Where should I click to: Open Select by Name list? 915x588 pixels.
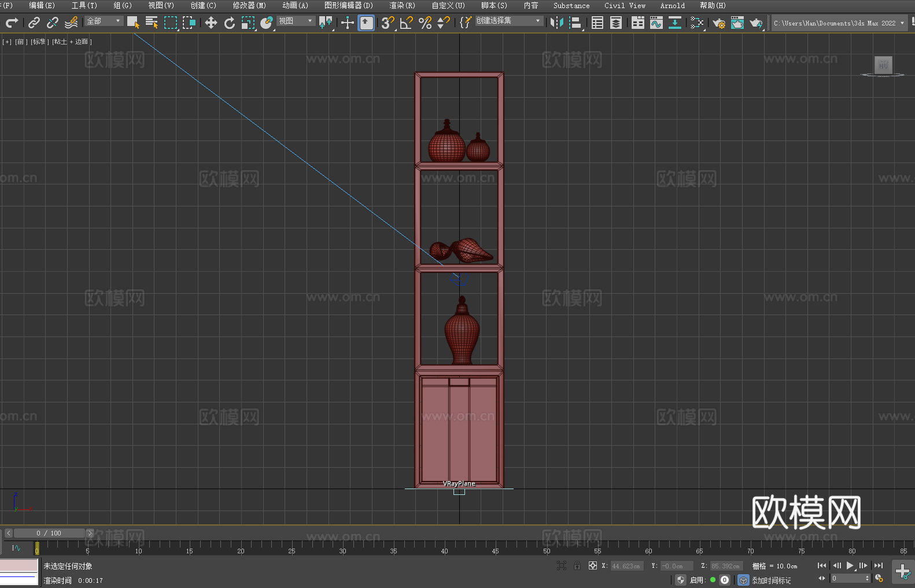coord(152,23)
